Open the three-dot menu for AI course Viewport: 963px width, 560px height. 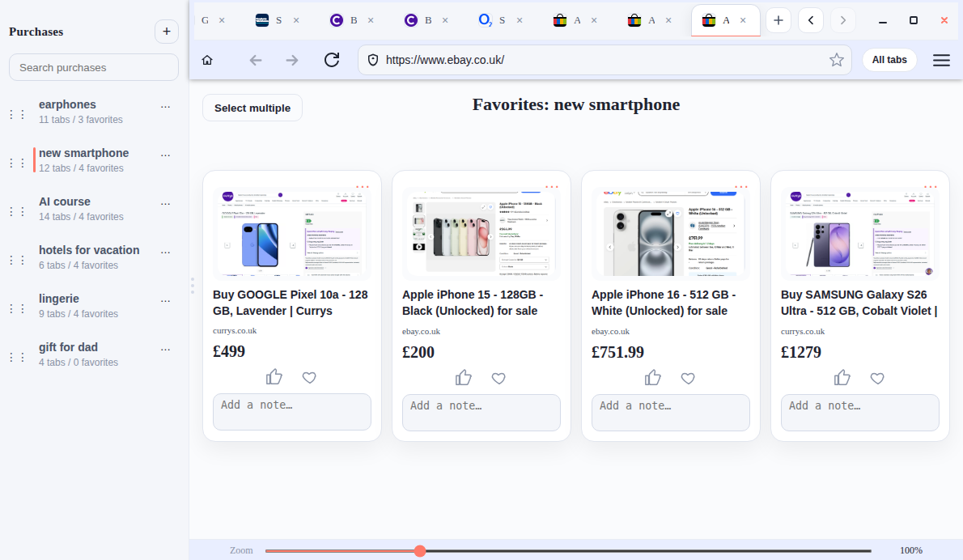(166, 203)
